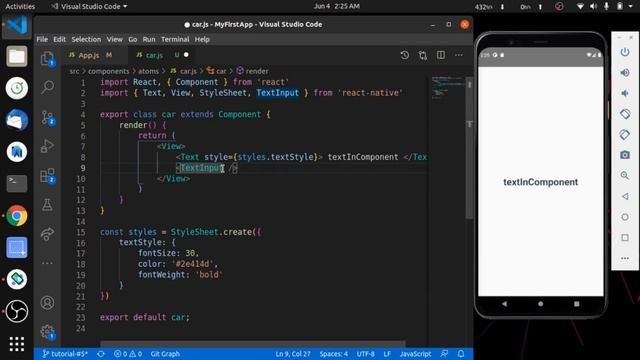The width and height of the screenshot is (640, 360).
Task: Change indentation via Spaces: 4
Action: 334,354
